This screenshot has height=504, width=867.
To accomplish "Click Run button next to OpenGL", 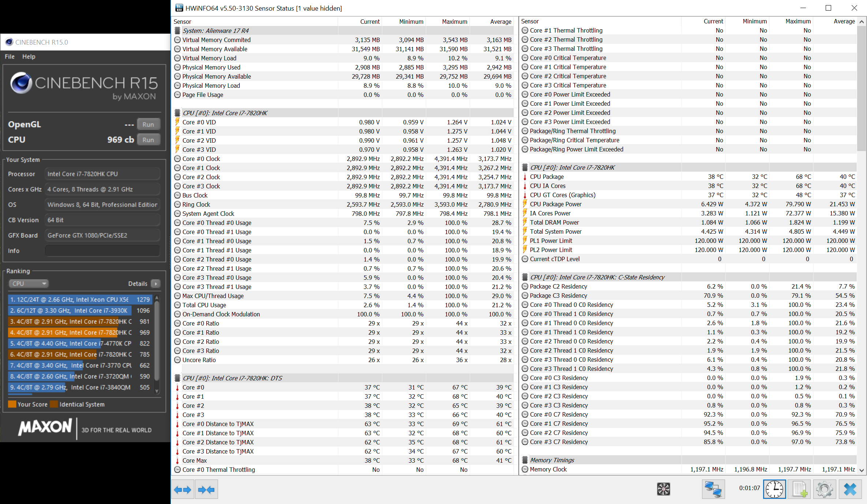I will (x=148, y=124).
